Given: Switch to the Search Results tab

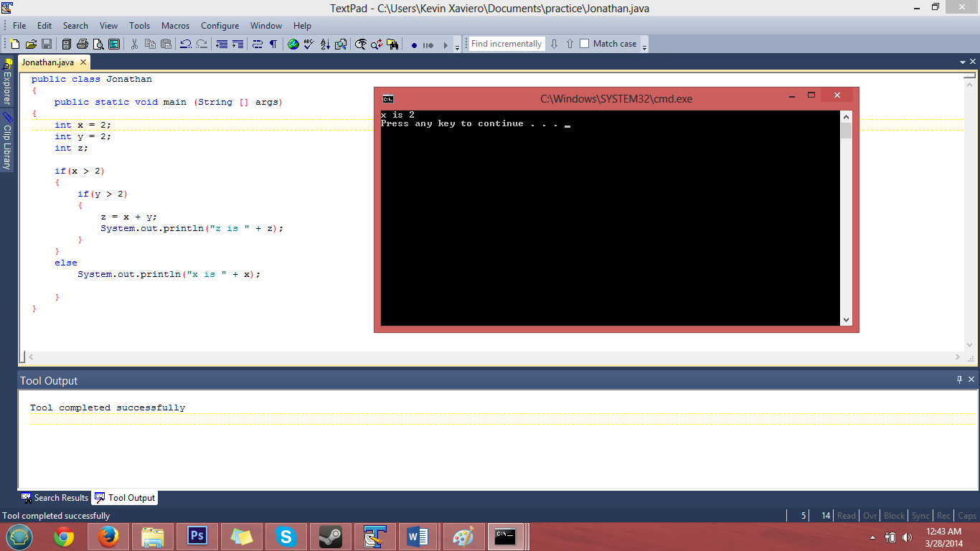Looking at the screenshot, I should pyautogui.click(x=55, y=497).
